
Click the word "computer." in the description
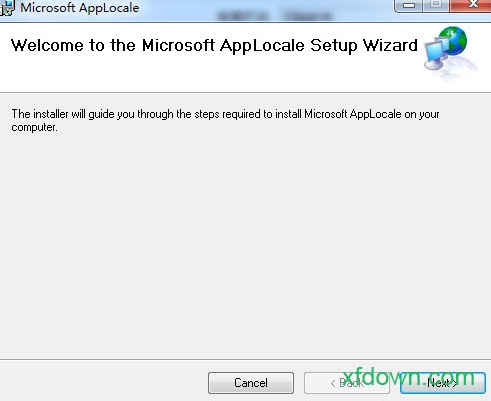coord(34,127)
